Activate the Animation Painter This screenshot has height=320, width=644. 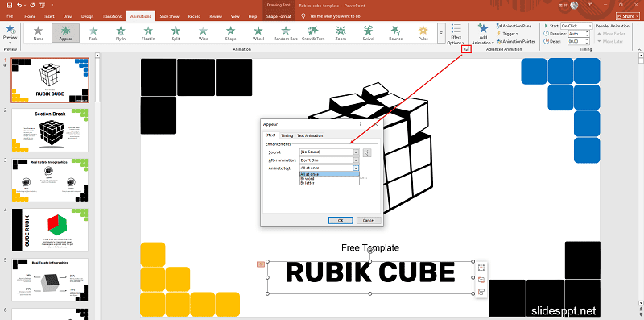click(x=516, y=42)
